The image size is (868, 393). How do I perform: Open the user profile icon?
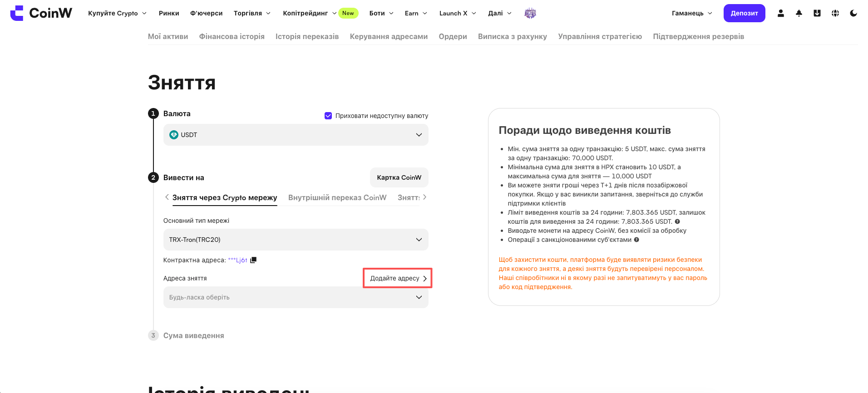pyautogui.click(x=781, y=13)
